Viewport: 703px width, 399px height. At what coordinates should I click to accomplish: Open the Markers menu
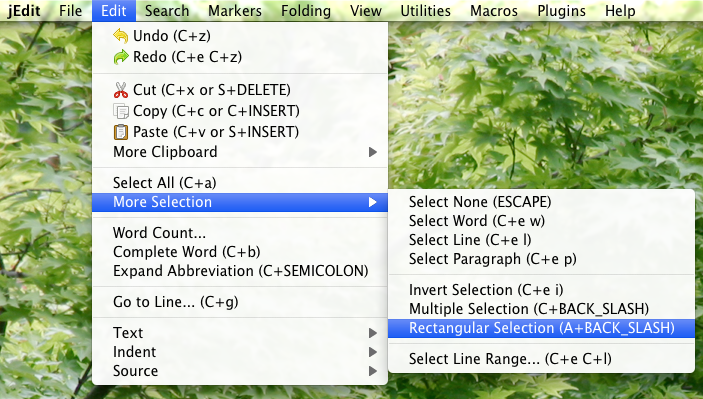pyautogui.click(x=235, y=10)
